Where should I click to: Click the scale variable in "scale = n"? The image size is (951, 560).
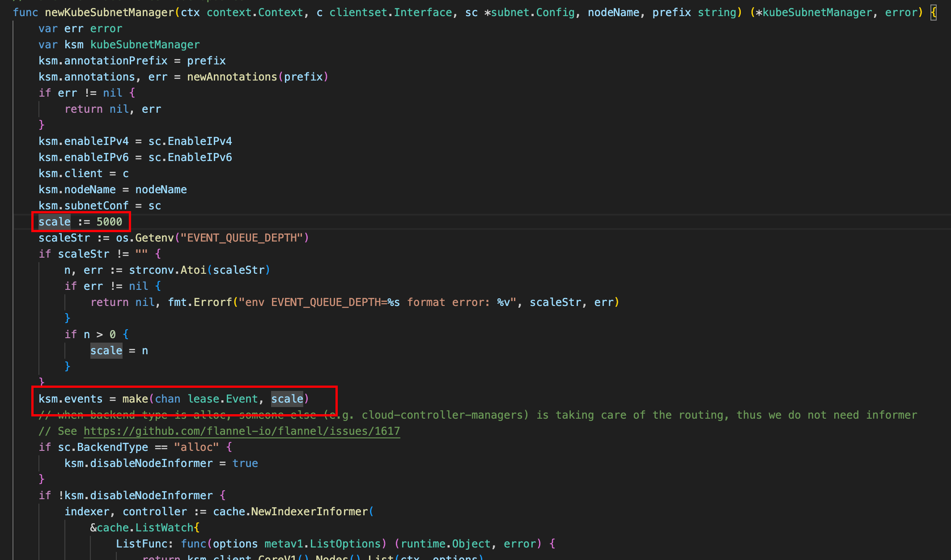pos(106,351)
